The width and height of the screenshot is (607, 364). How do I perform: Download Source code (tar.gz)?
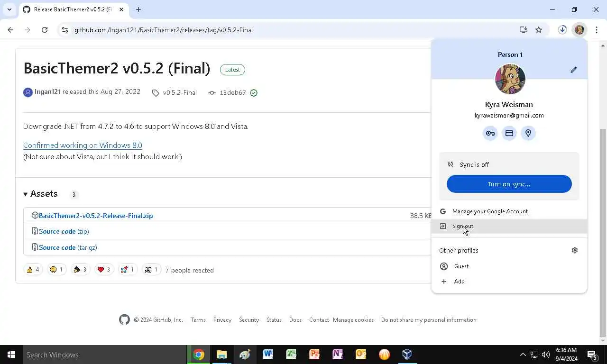point(68,247)
